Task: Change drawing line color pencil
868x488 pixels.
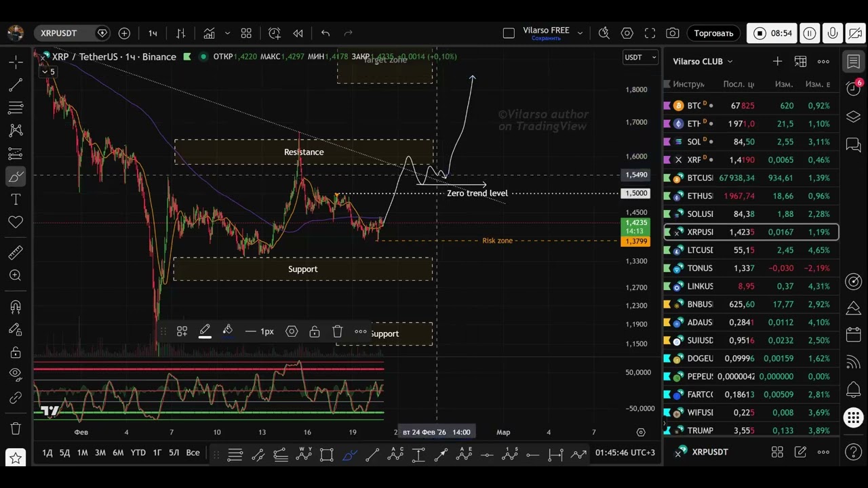Action: pyautogui.click(x=205, y=331)
